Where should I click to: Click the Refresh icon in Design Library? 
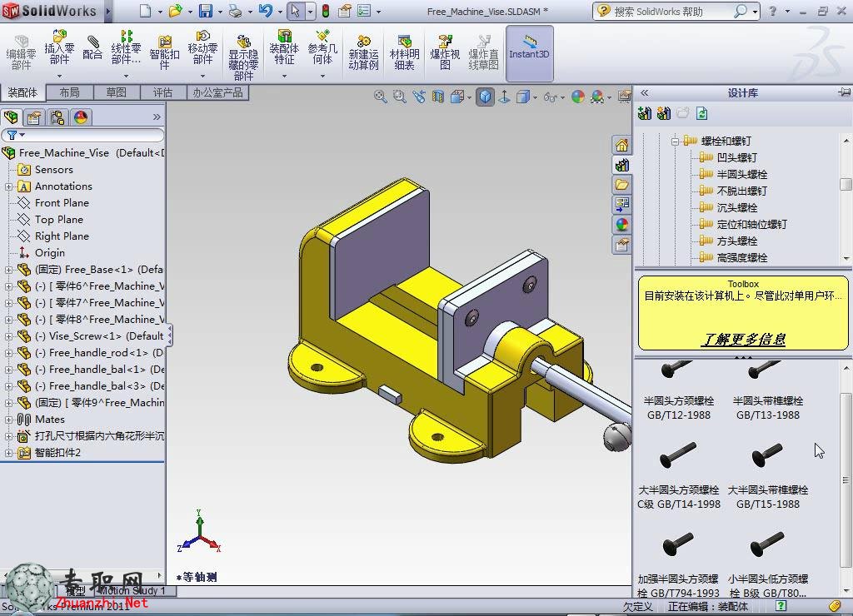pos(701,114)
